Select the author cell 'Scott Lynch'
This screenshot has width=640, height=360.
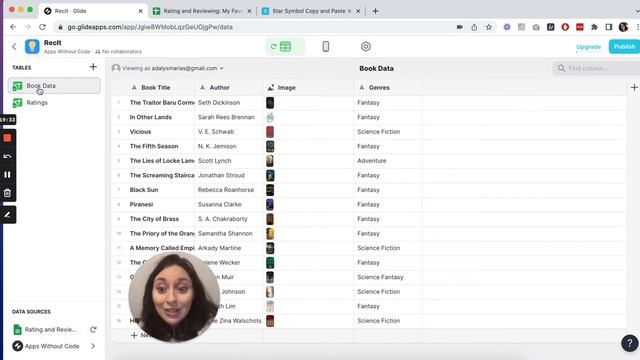(x=229, y=161)
